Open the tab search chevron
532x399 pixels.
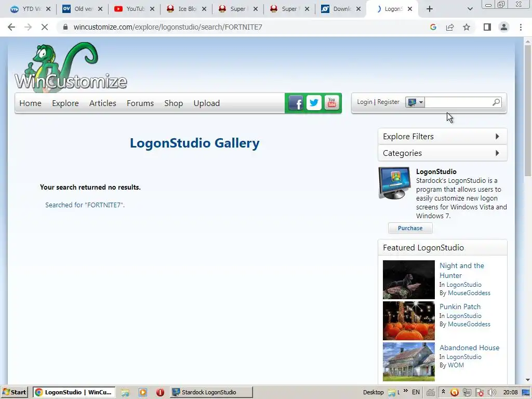470,9
